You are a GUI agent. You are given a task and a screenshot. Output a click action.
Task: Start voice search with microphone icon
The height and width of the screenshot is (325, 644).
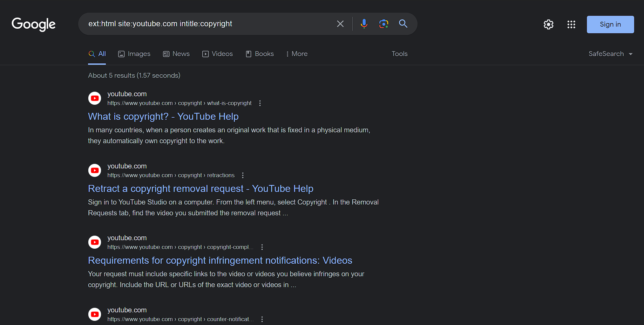coord(364,24)
